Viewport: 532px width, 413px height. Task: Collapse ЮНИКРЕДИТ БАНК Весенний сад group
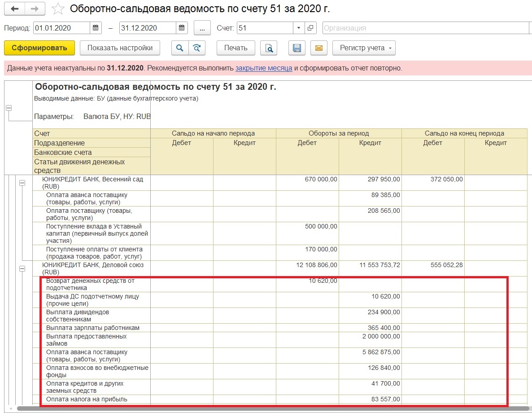(22, 183)
